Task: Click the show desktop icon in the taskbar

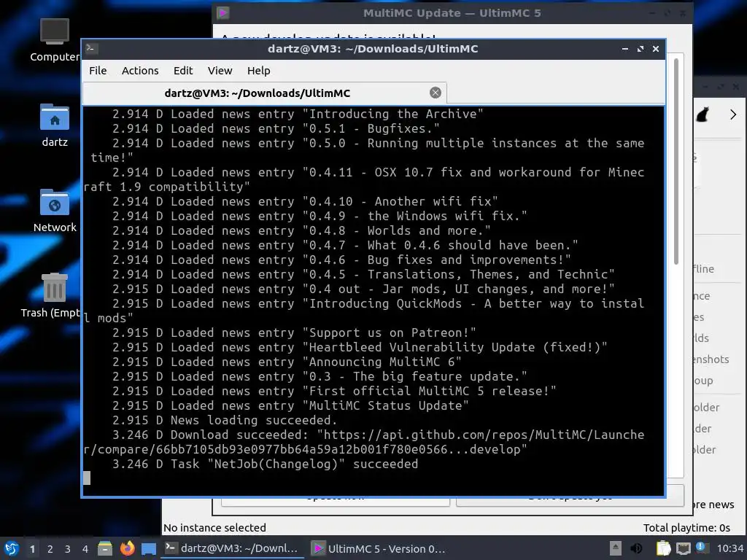Action: 149,548
